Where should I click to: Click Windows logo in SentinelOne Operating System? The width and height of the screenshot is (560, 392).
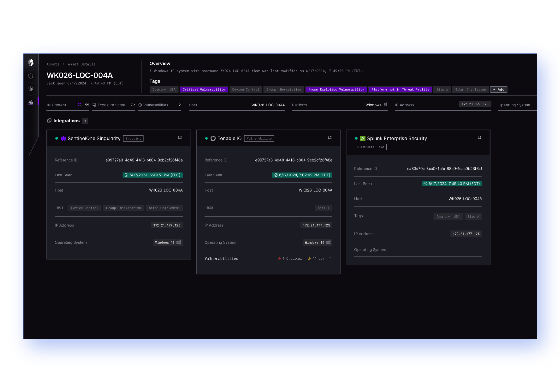click(x=179, y=242)
